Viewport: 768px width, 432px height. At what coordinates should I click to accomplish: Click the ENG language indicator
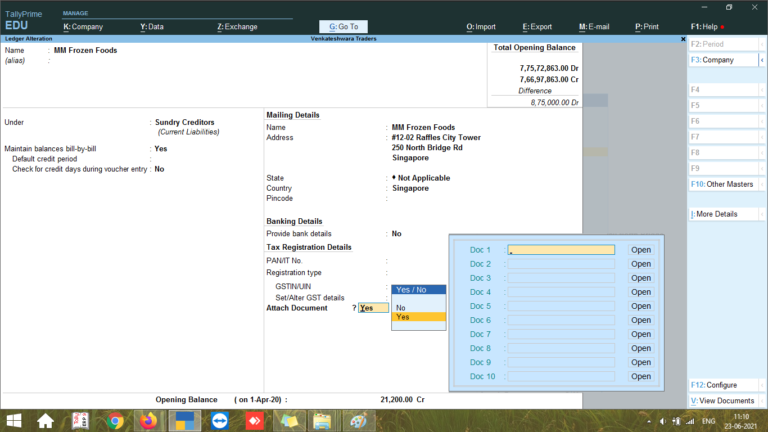(708, 421)
